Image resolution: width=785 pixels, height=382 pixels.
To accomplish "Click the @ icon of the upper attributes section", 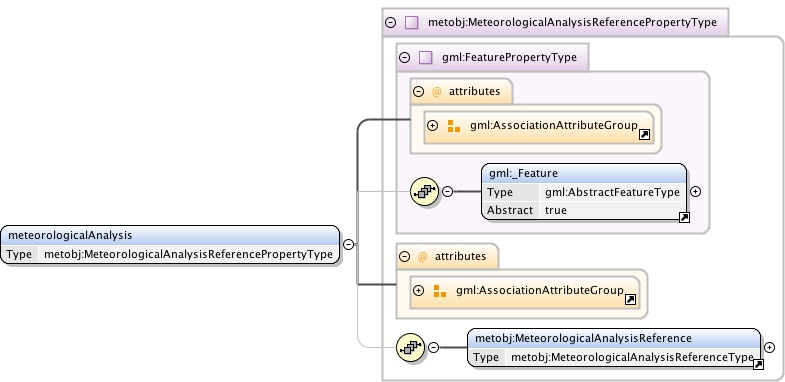I will tap(437, 92).
